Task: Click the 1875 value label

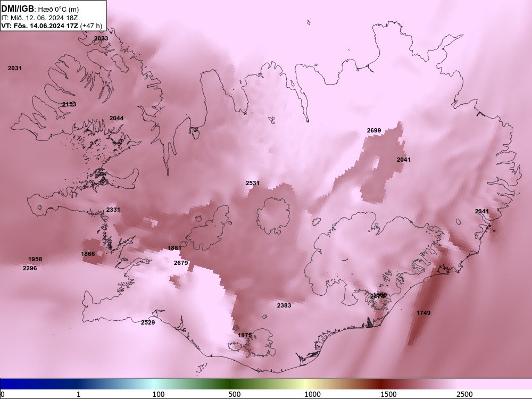Action: tap(245, 335)
